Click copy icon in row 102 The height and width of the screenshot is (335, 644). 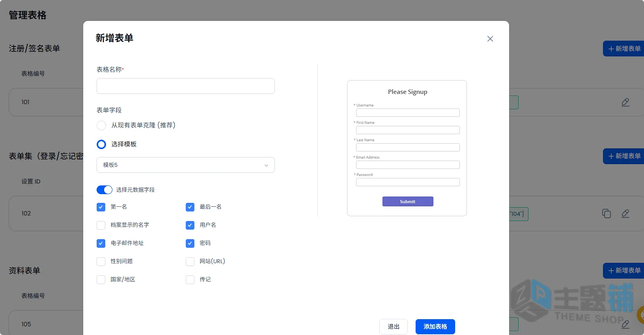607,213
